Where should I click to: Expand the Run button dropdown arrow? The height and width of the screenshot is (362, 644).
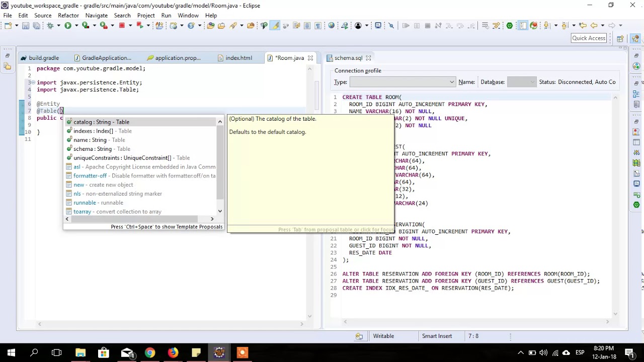[x=75, y=26]
